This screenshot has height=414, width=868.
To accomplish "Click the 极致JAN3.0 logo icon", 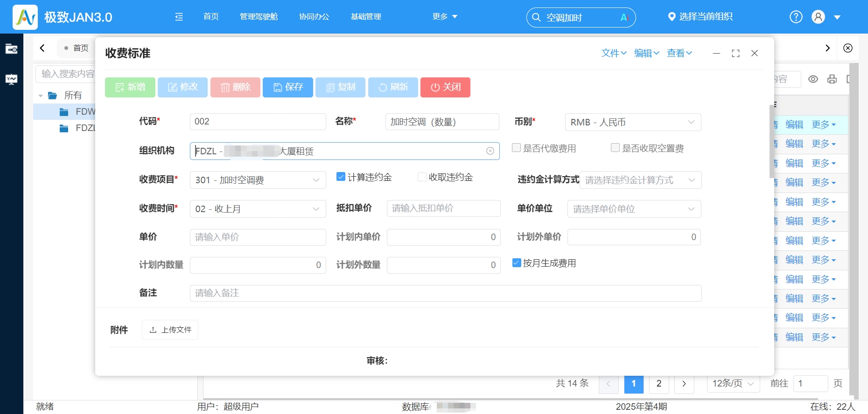I will (25, 17).
